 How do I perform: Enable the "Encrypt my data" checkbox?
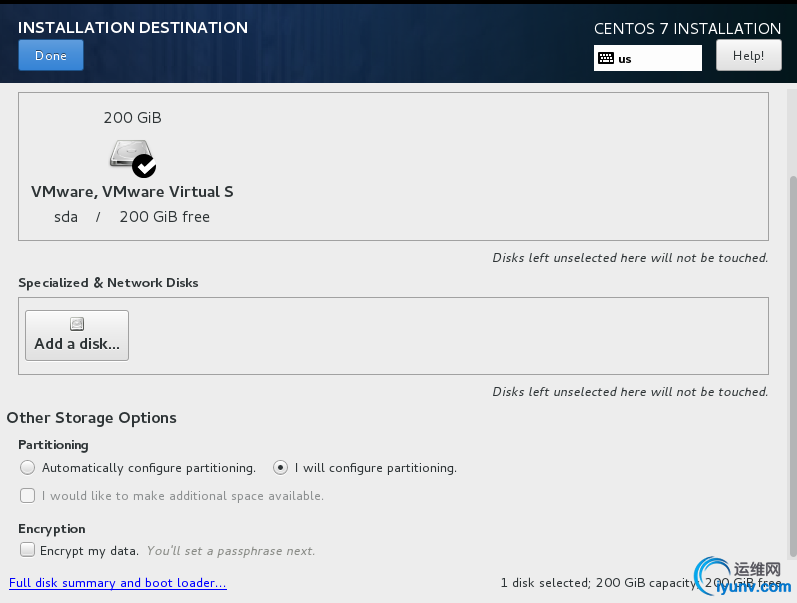[x=27, y=550]
